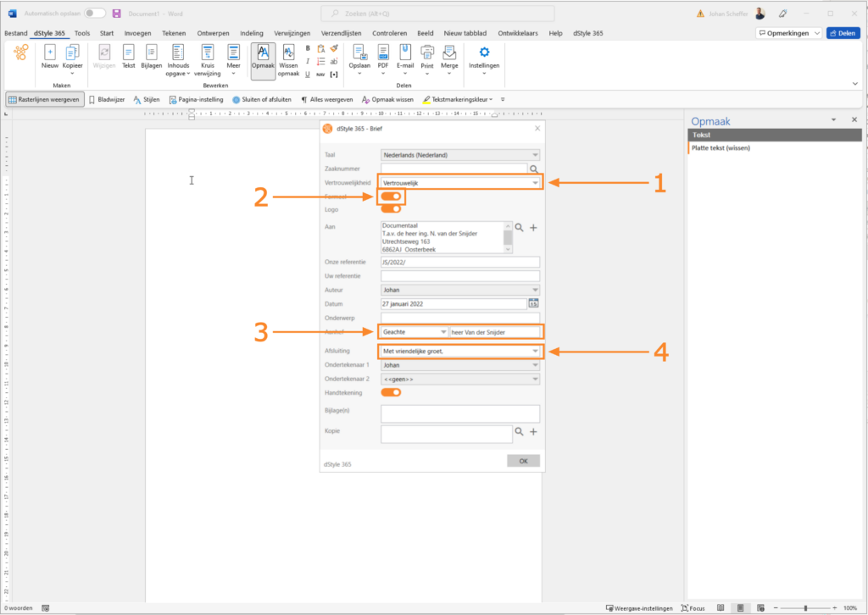Image resolution: width=868 pixels, height=615 pixels.
Task: Click the Bladwijzer toolbar button
Action: [107, 100]
